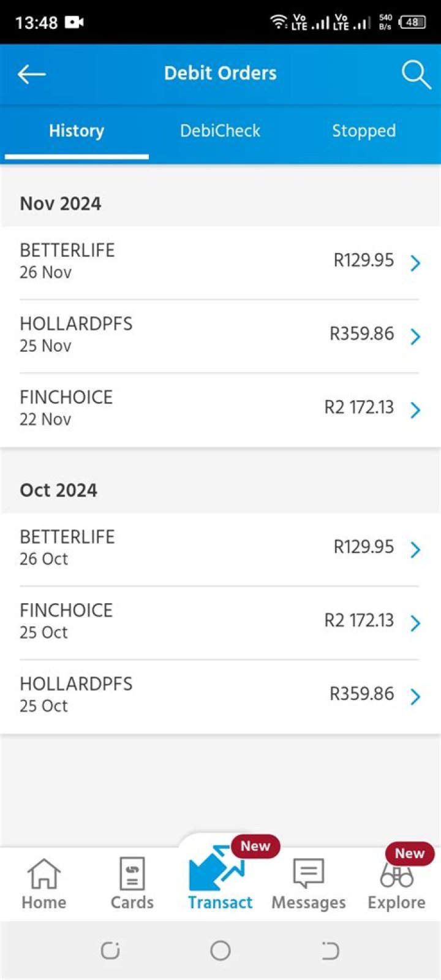This screenshot has width=441, height=980.
Task: Switch to the DebiCheck tab
Action: (220, 131)
